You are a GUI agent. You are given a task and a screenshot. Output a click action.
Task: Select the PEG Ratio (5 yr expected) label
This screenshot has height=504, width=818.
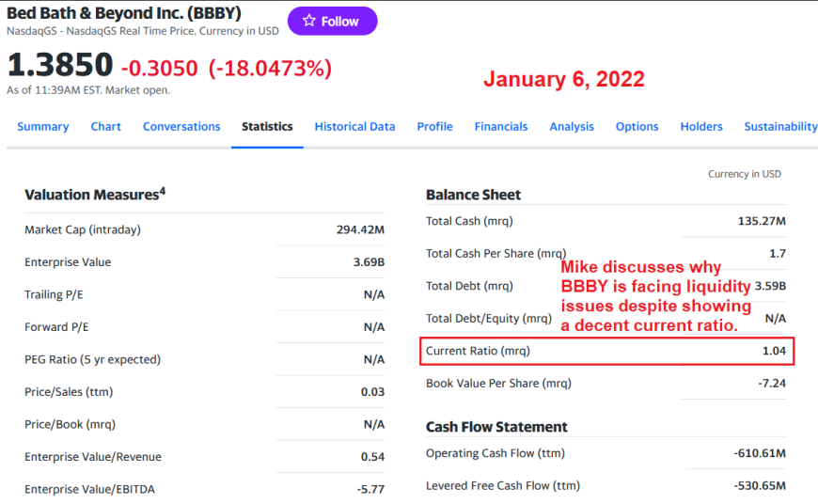[x=92, y=359]
